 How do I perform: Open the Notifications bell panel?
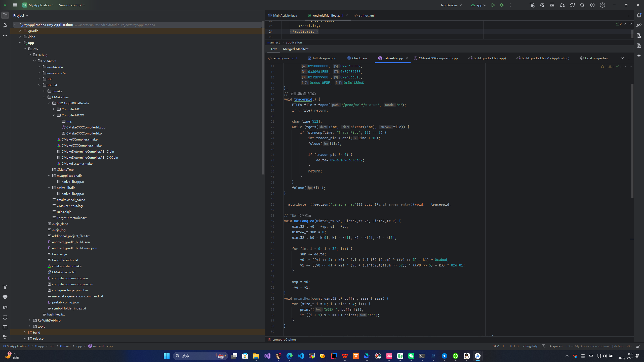click(x=639, y=15)
